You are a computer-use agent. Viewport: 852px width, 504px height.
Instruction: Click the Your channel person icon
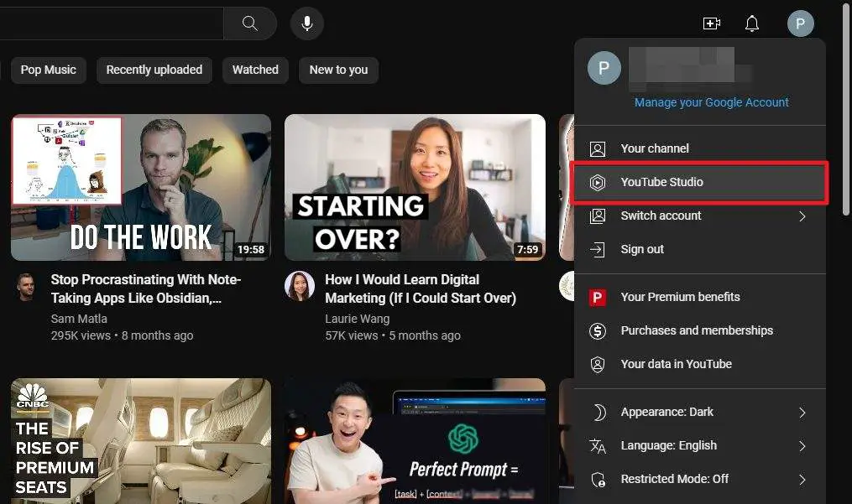click(x=598, y=148)
